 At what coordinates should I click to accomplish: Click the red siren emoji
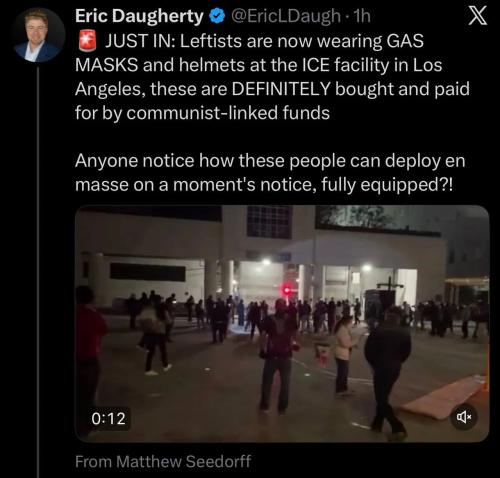88,41
